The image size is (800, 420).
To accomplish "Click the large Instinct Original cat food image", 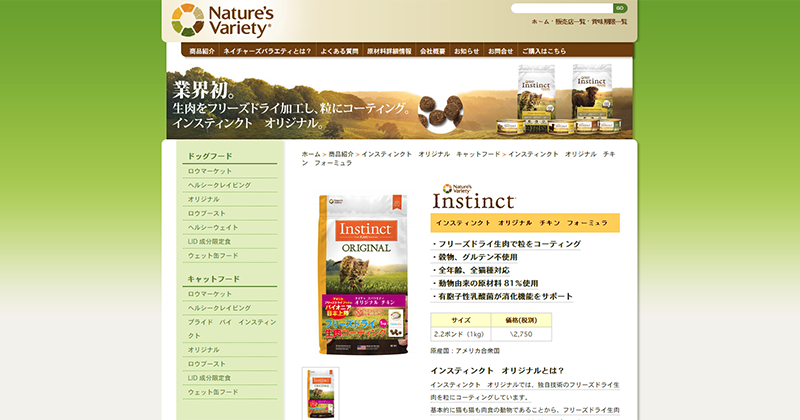I will tap(364, 275).
